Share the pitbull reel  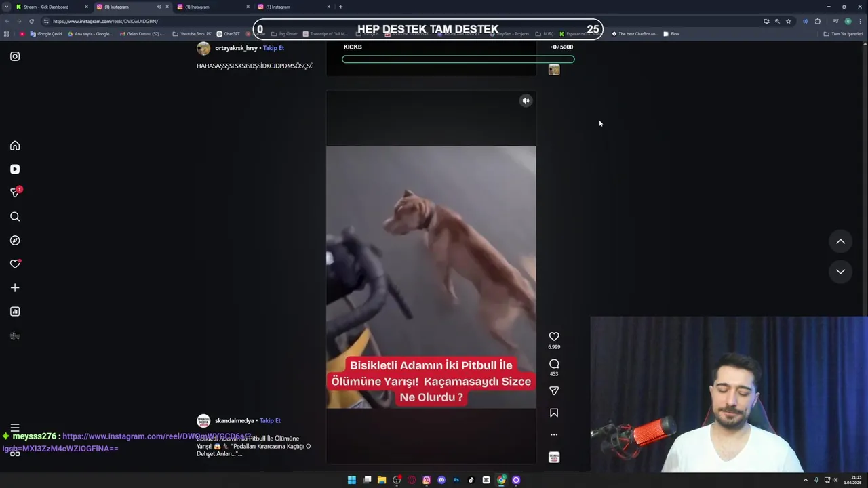pos(554,390)
